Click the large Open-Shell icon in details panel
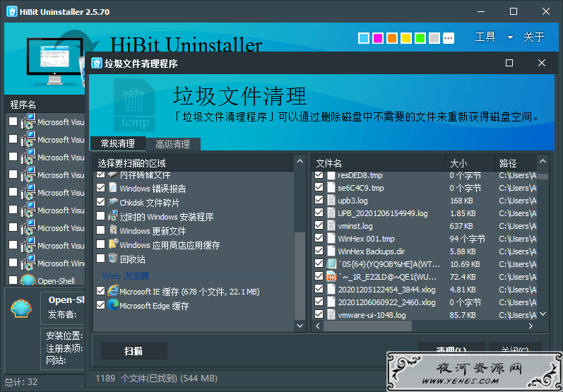Screen dimensions: 563x392 tap(21, 309)
